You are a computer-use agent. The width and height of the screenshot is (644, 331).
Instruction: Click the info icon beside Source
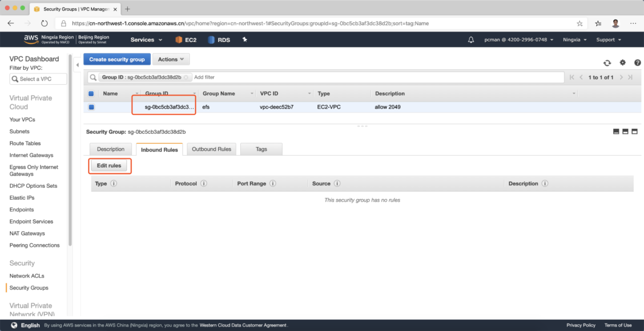[x=337, y=184]
